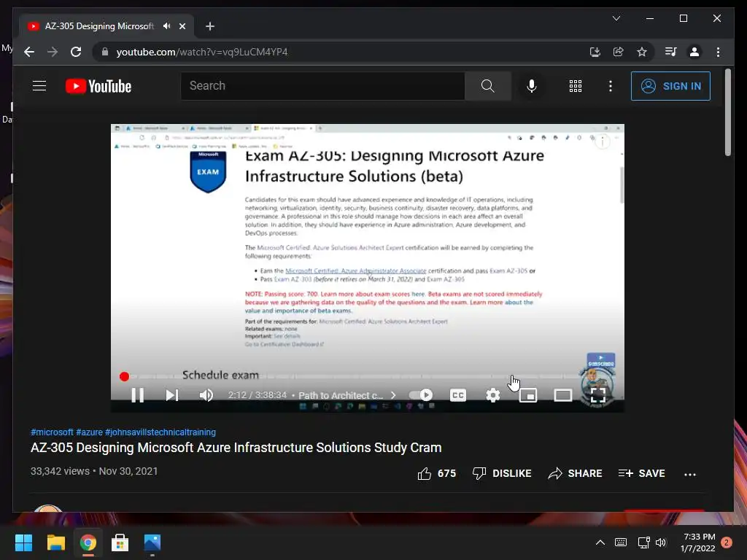747x560 pixels.
Task: Open YouTube settings three-dot menu
Action: pos(611,86)
